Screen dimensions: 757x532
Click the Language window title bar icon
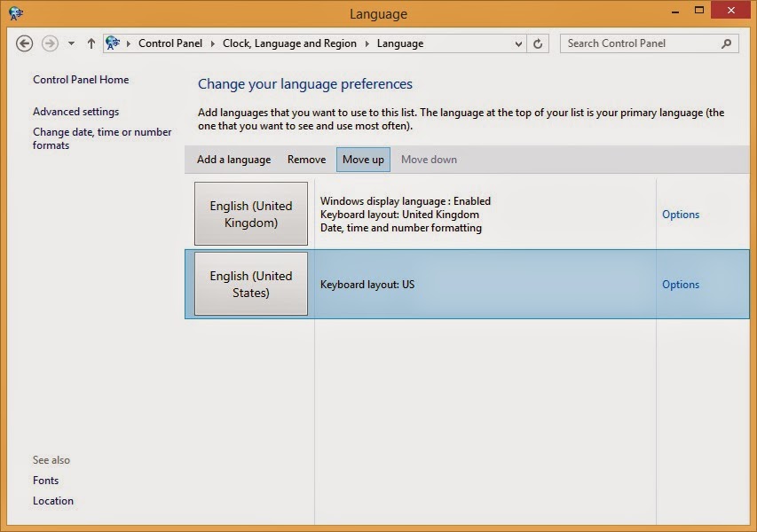16,13
